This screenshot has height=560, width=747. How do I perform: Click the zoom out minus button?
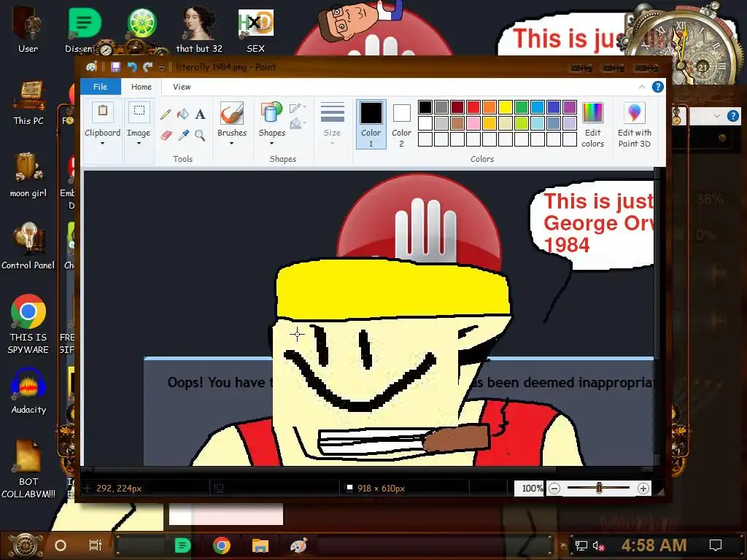point(554,488)
